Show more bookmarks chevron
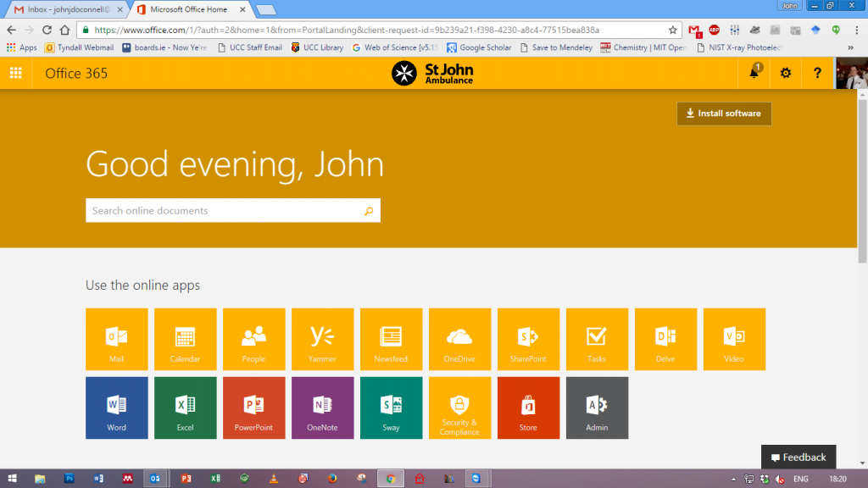 coord(851,47)
